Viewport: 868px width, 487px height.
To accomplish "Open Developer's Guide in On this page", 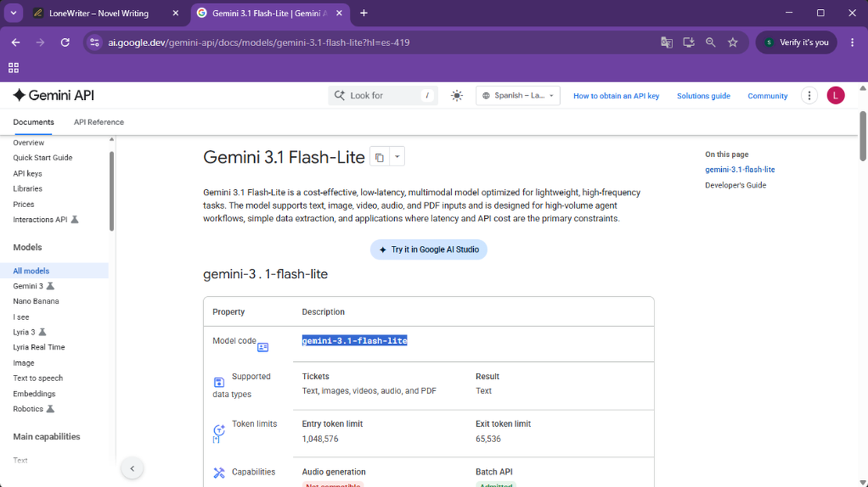I will pos(735,185).
